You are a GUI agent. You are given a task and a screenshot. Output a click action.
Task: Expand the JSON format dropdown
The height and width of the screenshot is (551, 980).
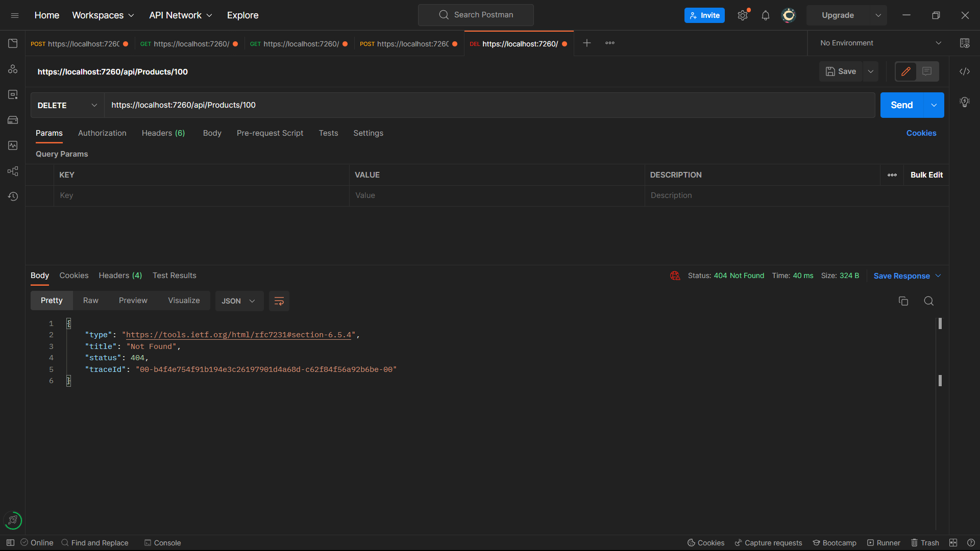(x=238, y=301)
